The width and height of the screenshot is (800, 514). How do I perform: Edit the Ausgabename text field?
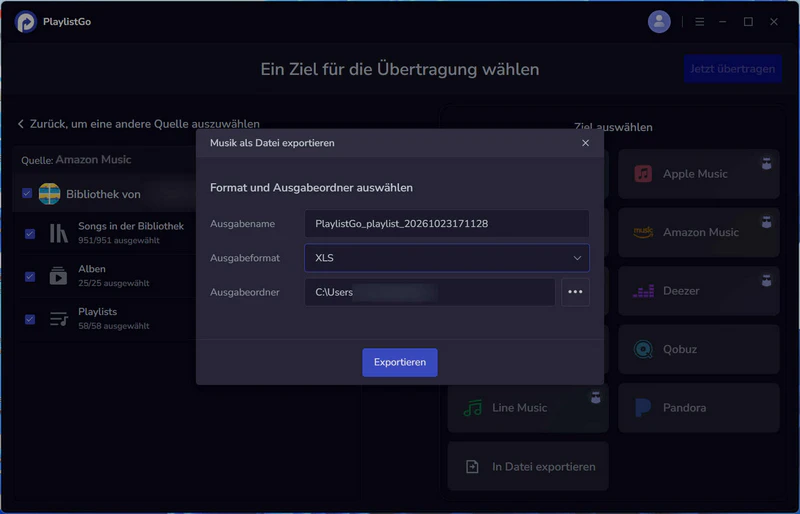pyautogui.click(x=446, y=224)
